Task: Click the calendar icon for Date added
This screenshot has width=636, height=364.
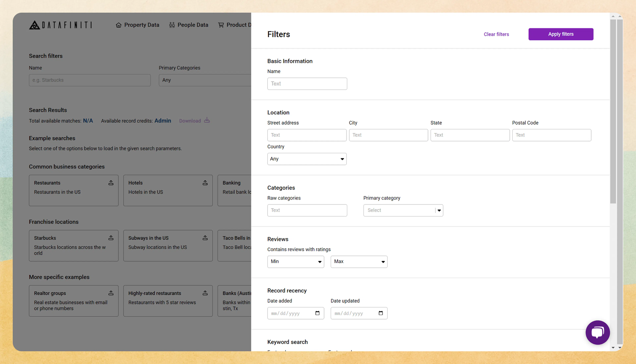Action: click(318, 313)
